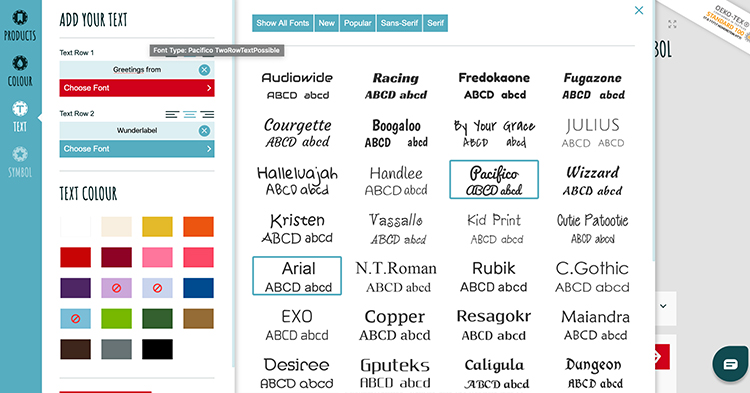This screenshot has height=393, width=750.
Task: Pick the yellow text colour swatch
Action: (157, 227)
